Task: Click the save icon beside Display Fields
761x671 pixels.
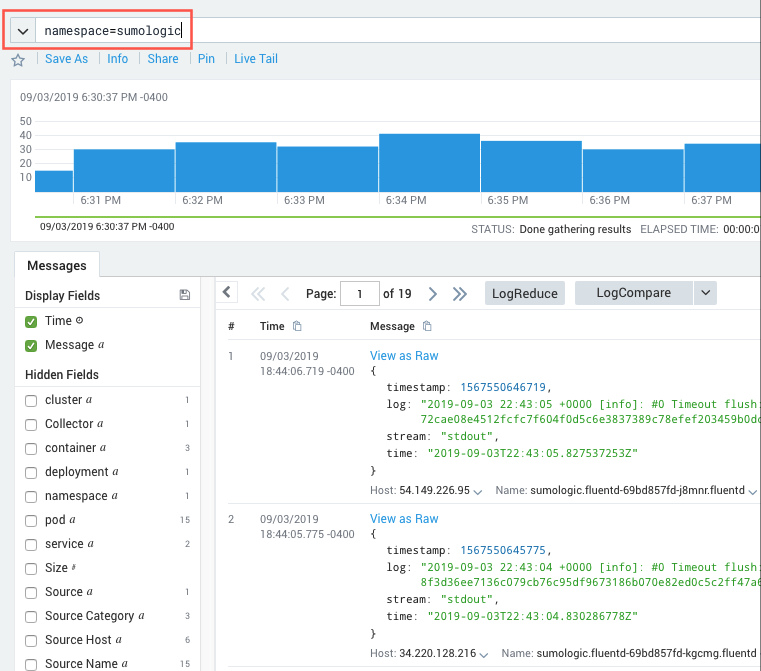Action: point(184,295)
